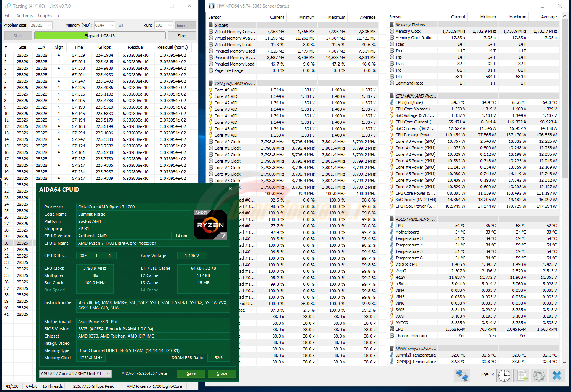Click the Chassis Intrusion row icon
This screenshot has width=571, height=392.
[392, 336]
